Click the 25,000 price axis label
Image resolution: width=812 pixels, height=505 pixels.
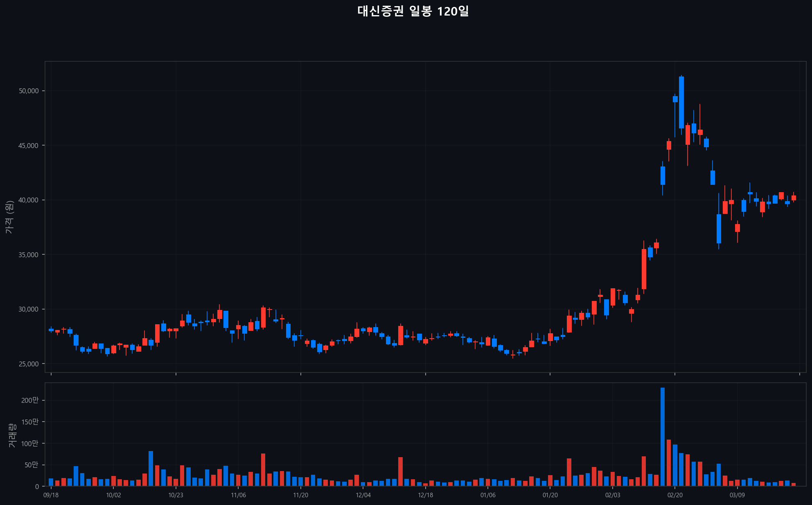[29, 364]
